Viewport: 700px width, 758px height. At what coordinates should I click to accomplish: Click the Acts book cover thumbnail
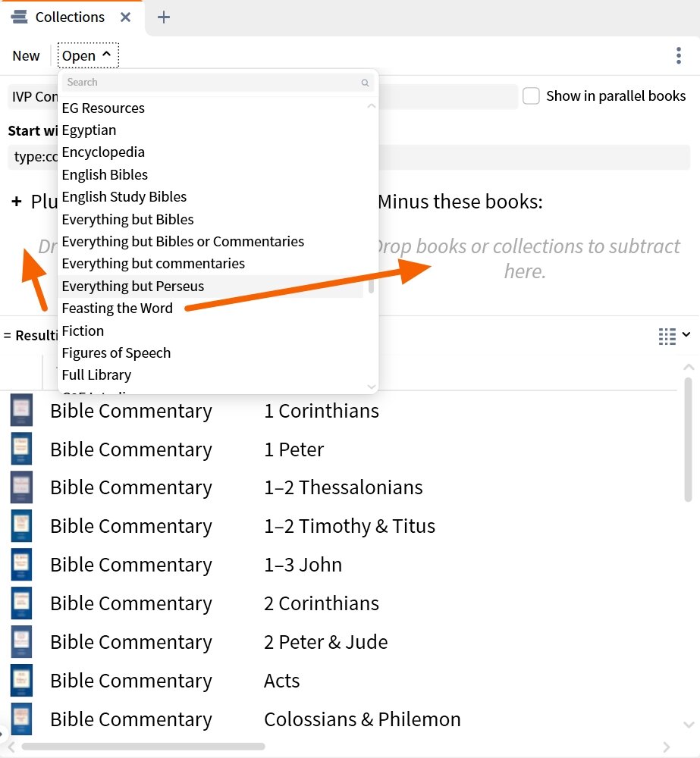[x=21, y=680]
